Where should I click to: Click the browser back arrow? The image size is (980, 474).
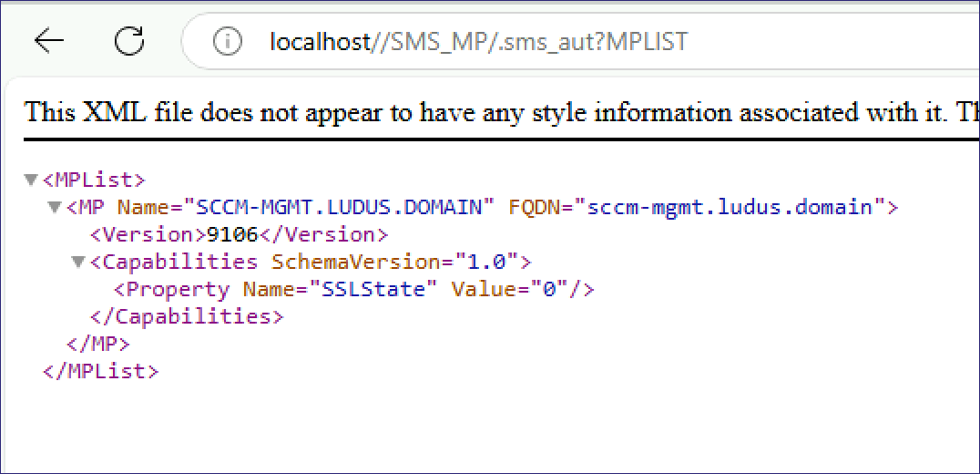(48, 41)
